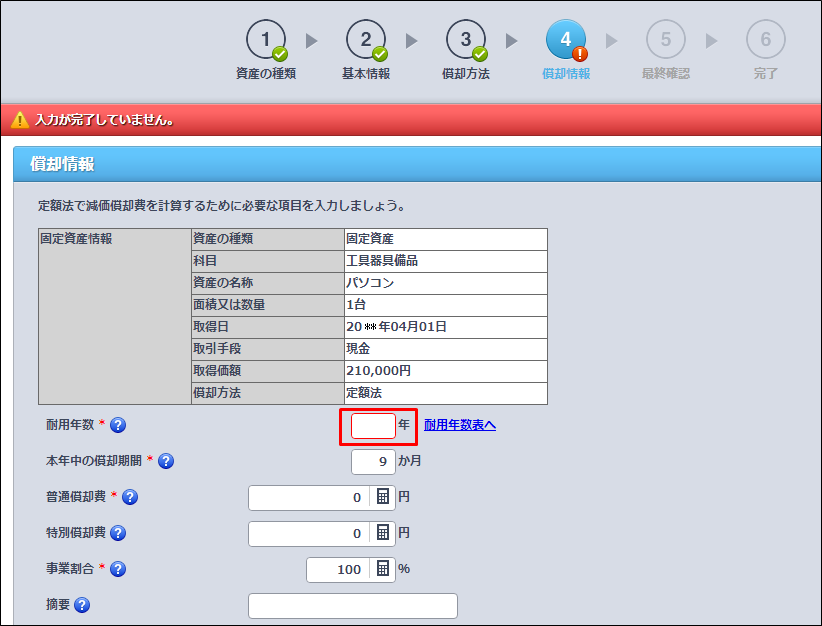Click the 固定資産 value cell
The width and height of the screenshot is (822, 626).
446,239
